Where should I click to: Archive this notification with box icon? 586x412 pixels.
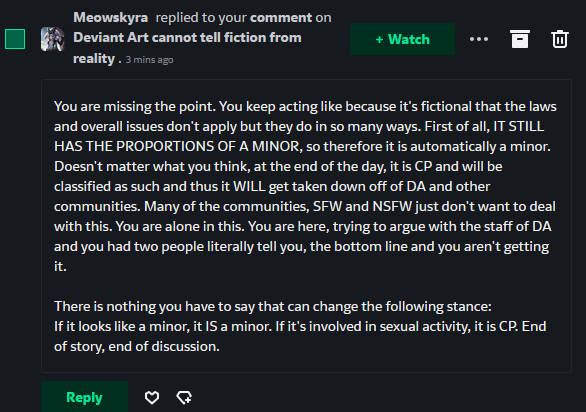(x=520, y=39)
